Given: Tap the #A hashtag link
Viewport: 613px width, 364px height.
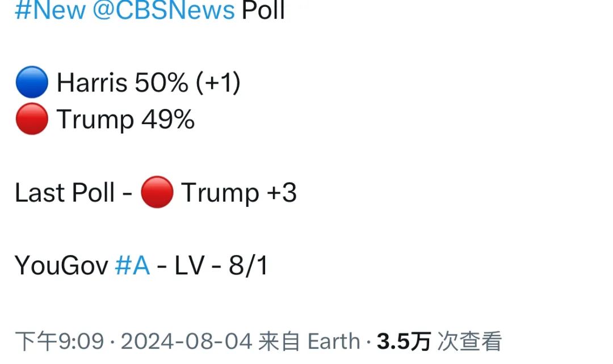Looking at the screenshot, I should point(132,265).
